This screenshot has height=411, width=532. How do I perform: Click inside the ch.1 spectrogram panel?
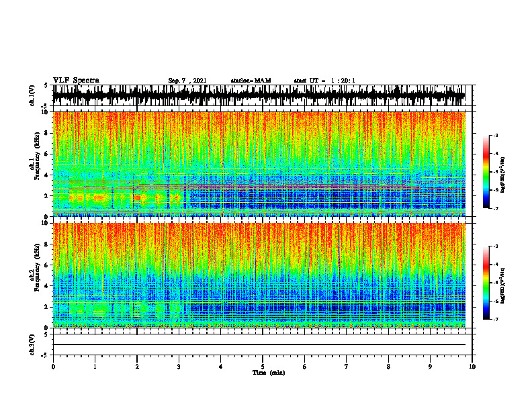[x=259, y=164]
